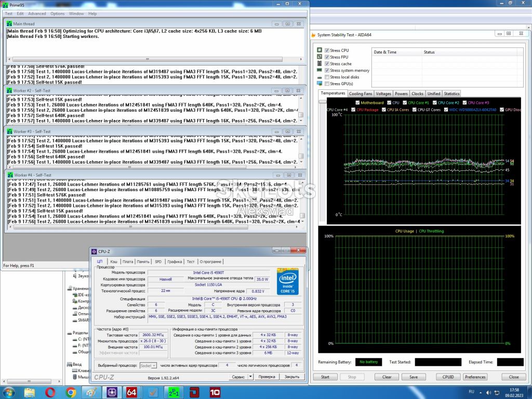The width and height of the screenshot is (532, 399).
Task: Click the Worker #3 Self-Test window icon
Action: (9, 131)
